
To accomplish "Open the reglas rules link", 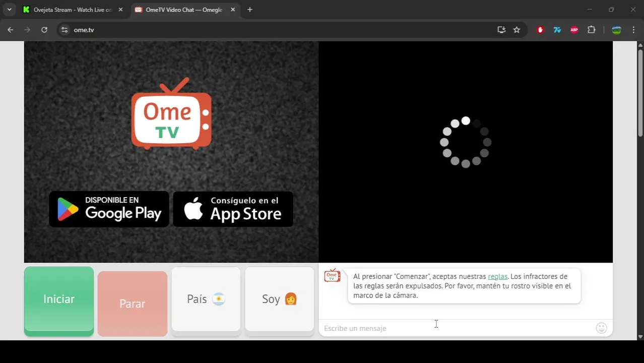I will (497, 276).
